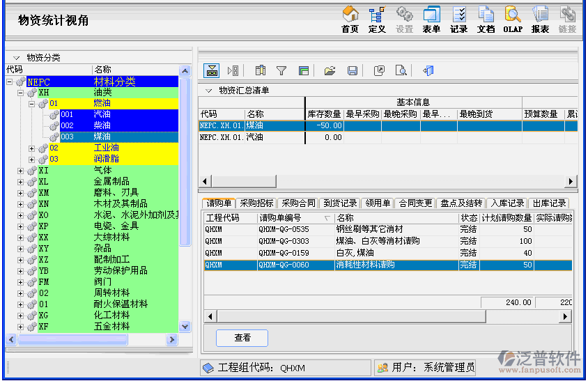The image size is (588, 381).
Task: Select request row QHXM-QG-0303
Action: [283, 241]
